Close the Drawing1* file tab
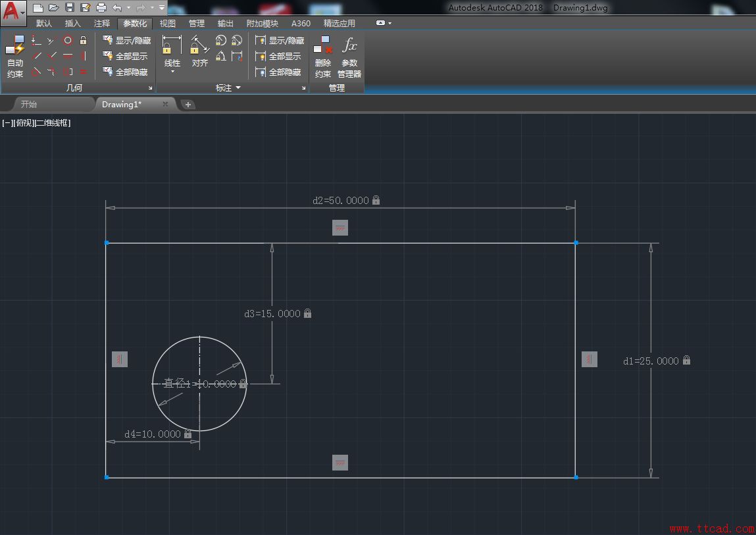 click(x=165, y=104)
